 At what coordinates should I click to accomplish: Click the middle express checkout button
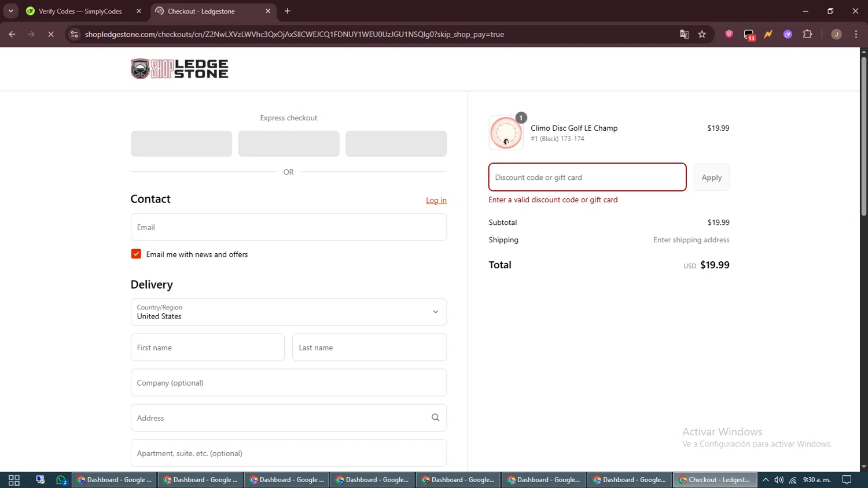coord(289,143)
